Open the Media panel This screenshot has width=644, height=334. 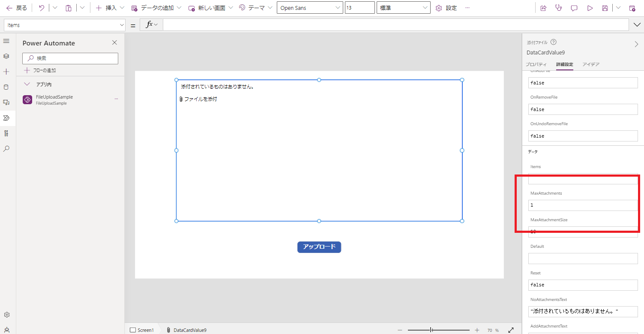tap(6, 102)
